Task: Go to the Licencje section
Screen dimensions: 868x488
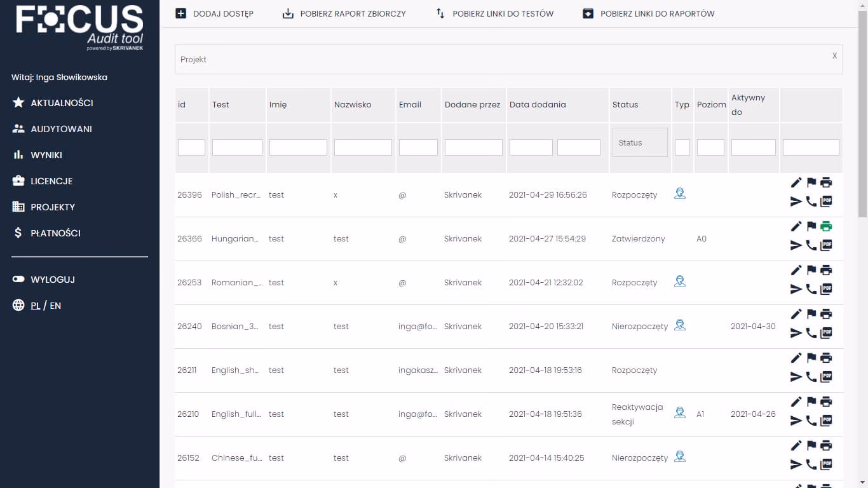Action: tap(51, 181)
